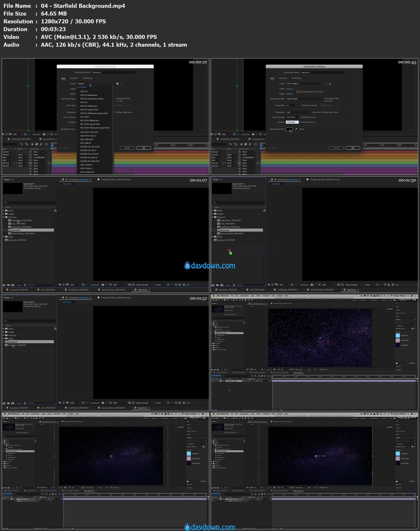Click Cancel in the 00:00:45 dialog

click(336, 148)
